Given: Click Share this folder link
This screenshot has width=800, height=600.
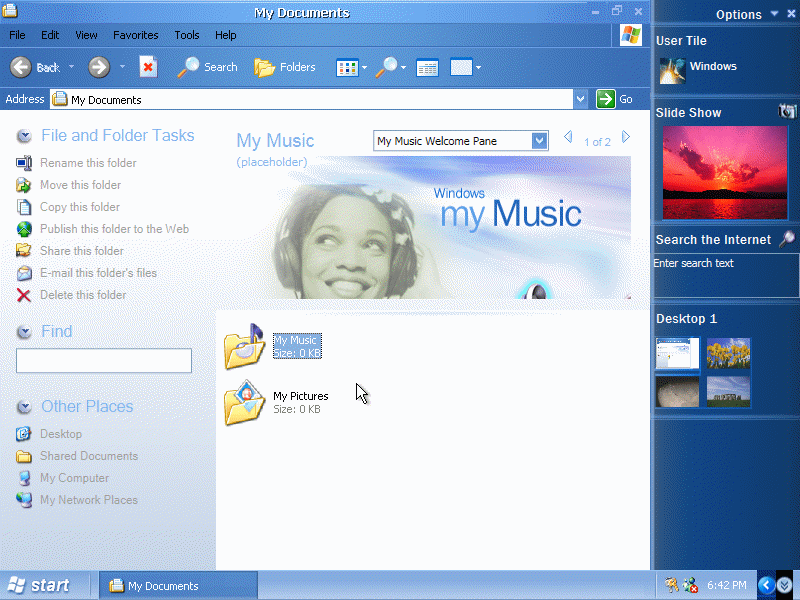Looking at the screenshot, I should click(x=82, y=251).
